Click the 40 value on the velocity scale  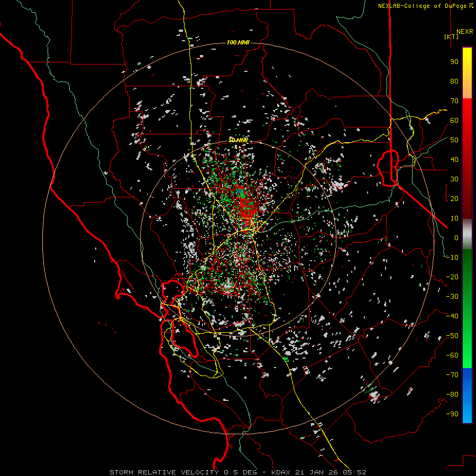click(454, 160)
